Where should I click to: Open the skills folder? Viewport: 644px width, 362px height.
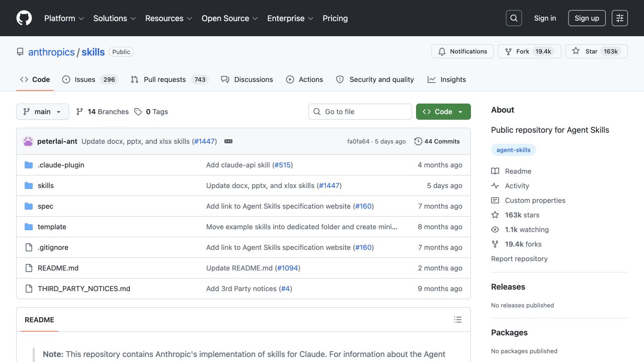(x=46, y=186)
